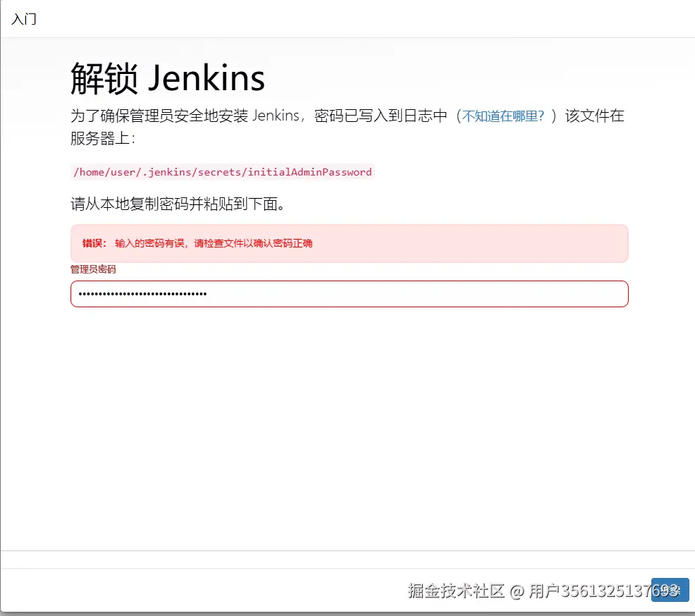695x616 pixels.
Task: Click the blue continue button at bottom right
Action: click(670, 590)
